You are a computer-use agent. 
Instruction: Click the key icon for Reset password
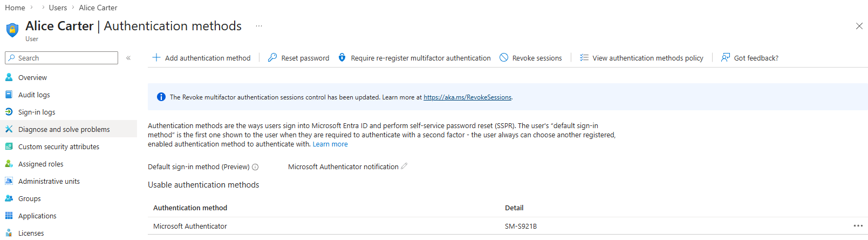click(272, 57)
